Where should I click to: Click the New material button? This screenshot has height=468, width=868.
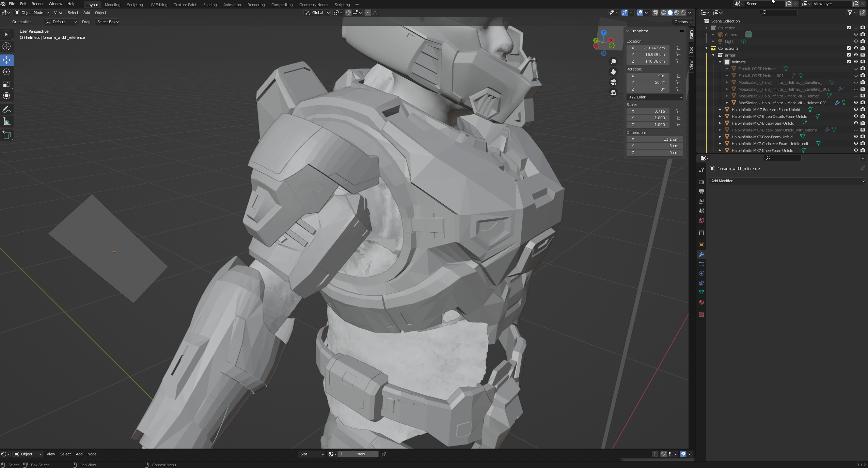tap(361, 454)
